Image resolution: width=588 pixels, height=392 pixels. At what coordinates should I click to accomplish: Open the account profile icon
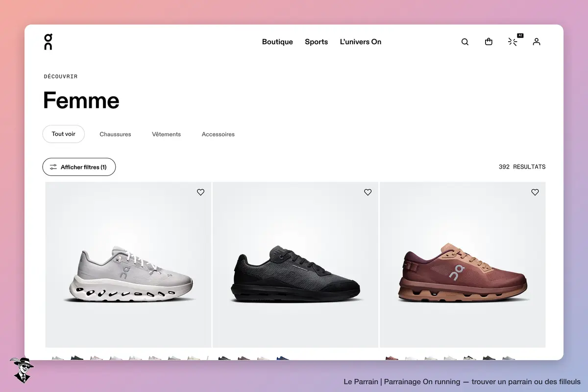coord(537,42)
